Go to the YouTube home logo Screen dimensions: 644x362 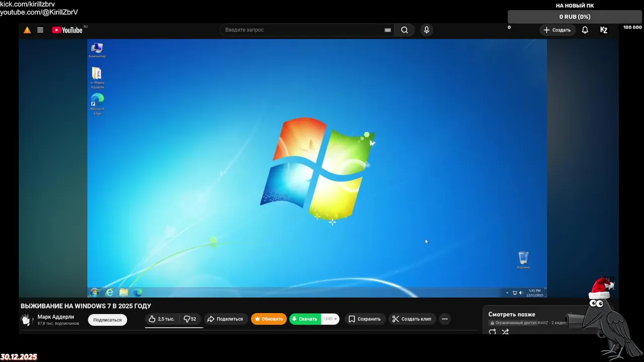pyautogui.click(x=67, y=30)
